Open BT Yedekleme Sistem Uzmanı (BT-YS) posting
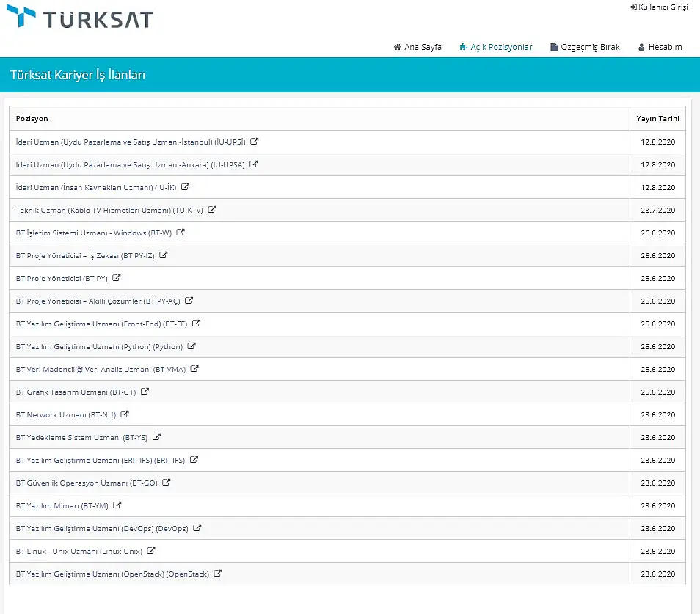Image resolution: width=700 pixels, height=614 pixels. (81, 438)
